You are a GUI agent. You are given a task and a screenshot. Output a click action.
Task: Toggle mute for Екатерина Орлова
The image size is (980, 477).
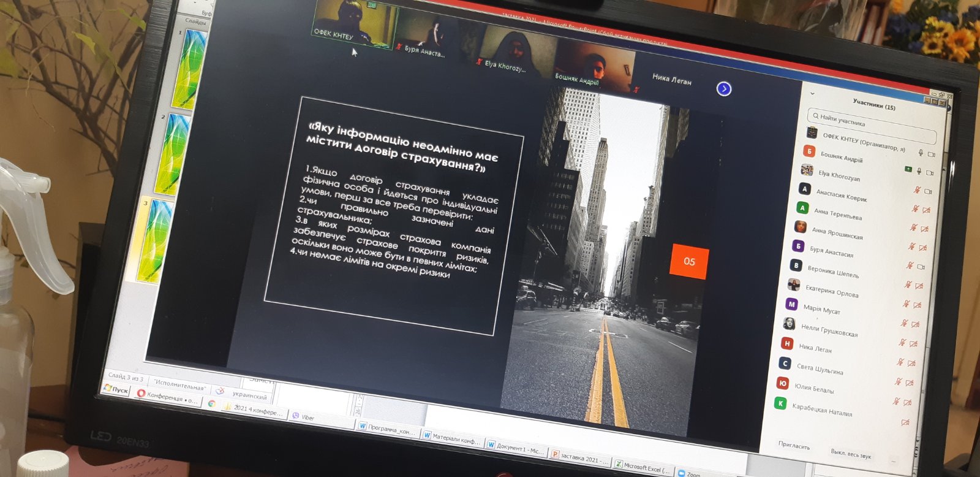tap(908, 284)
